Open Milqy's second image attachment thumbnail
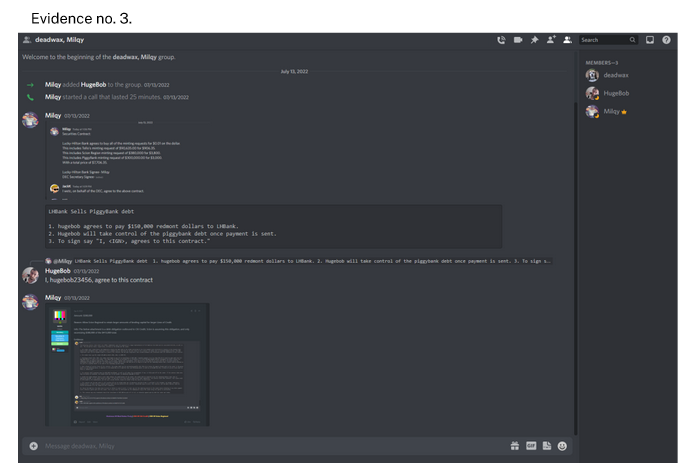This screenshot has height=463, width=692. (127, 365)
